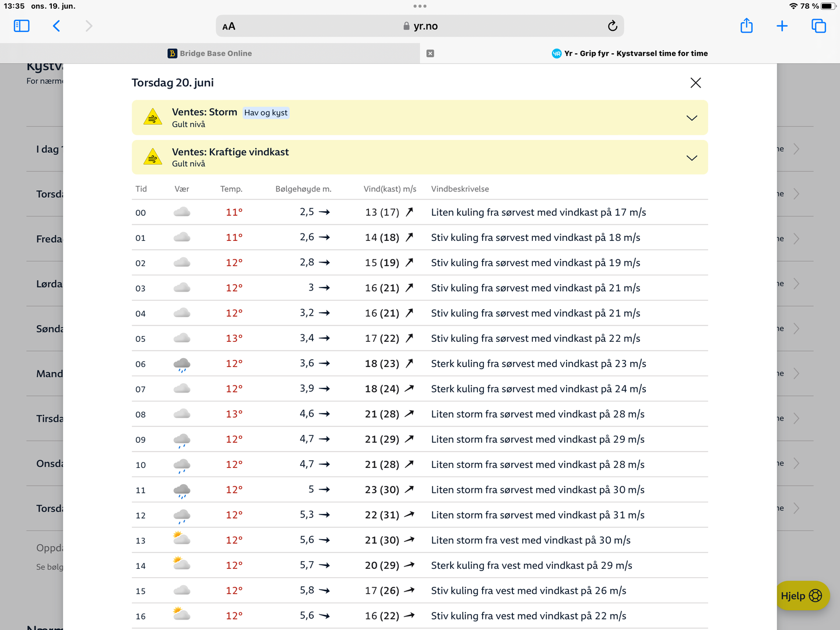
Task: Click the cloud icon at hour 08
Action: click(182, 414)
